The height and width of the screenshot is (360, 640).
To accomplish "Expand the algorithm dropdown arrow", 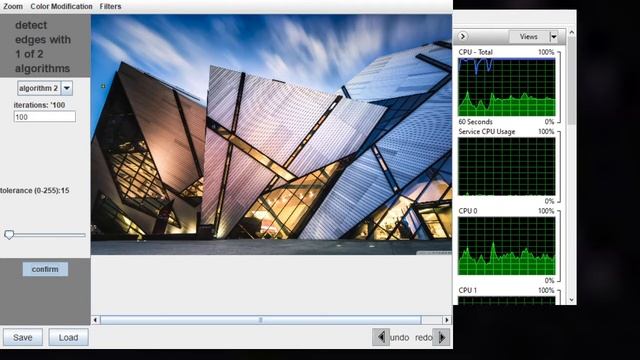I will pos(67,88).
